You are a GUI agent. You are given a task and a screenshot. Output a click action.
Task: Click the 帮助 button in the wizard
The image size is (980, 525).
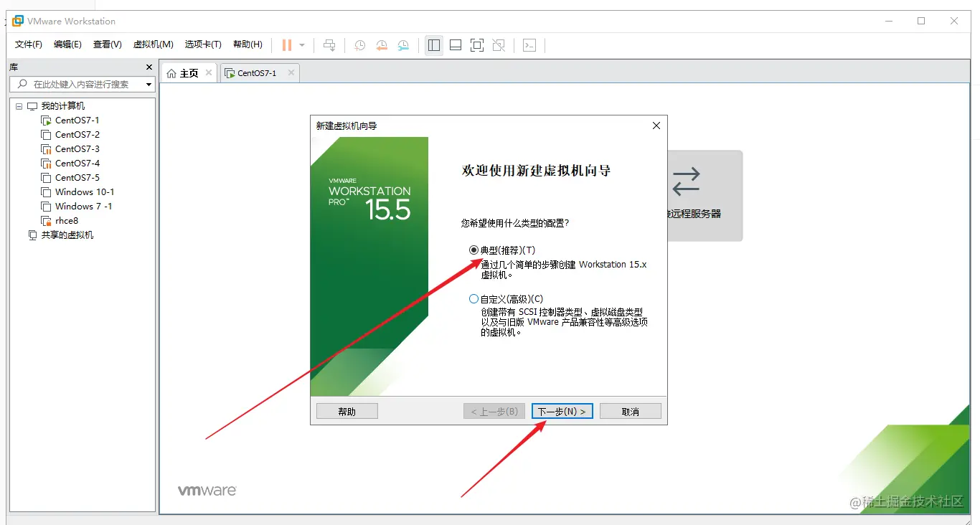(347, 412)
